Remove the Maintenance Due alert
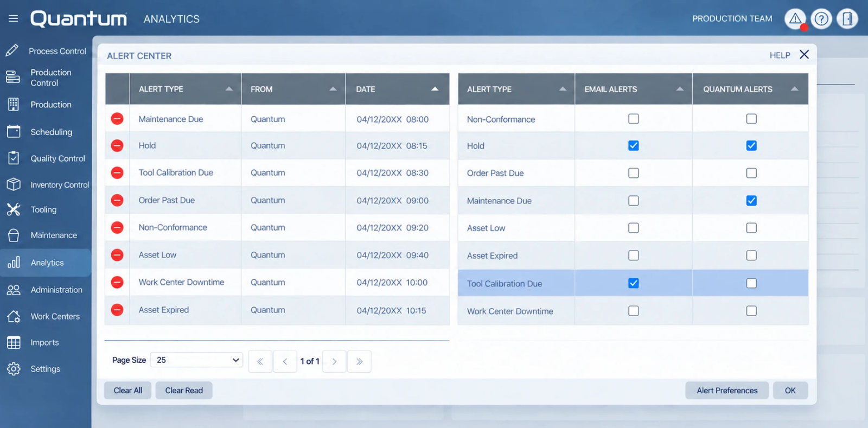This screenshot has width=868, height=428. [x=117, y=118]
